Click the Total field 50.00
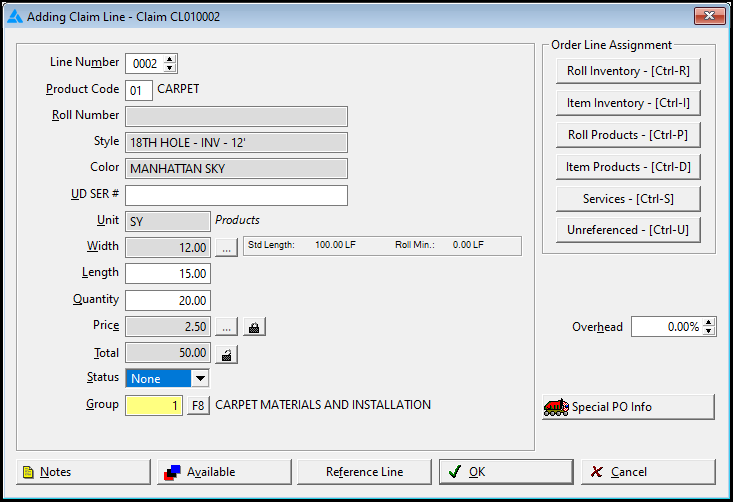This screenshot has width=733, height=502. 168,353
